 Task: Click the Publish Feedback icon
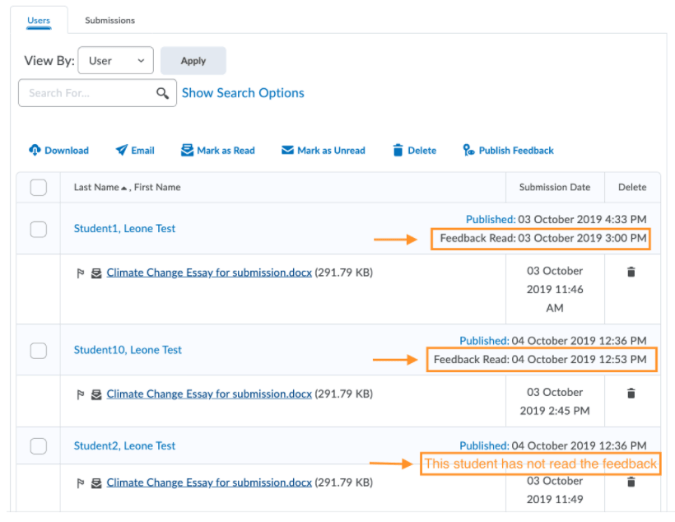[x=469, y=151]
